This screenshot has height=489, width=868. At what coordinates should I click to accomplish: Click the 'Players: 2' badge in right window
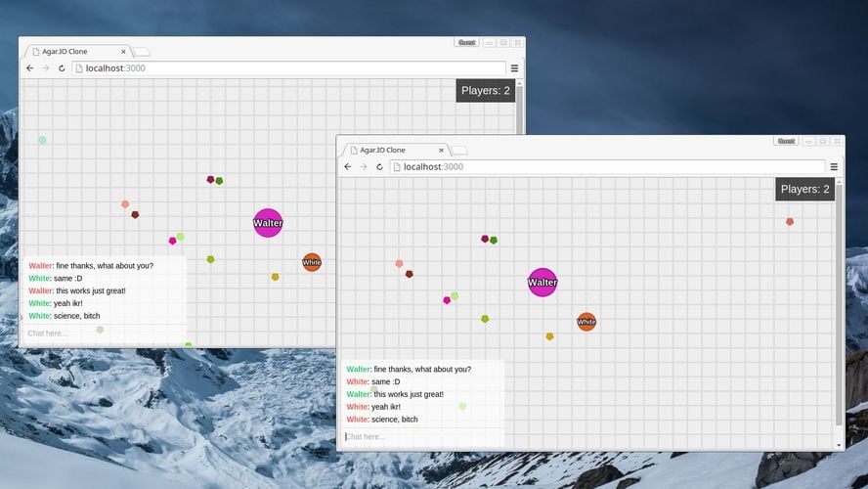pyautogui.click(x=804, y=190)
